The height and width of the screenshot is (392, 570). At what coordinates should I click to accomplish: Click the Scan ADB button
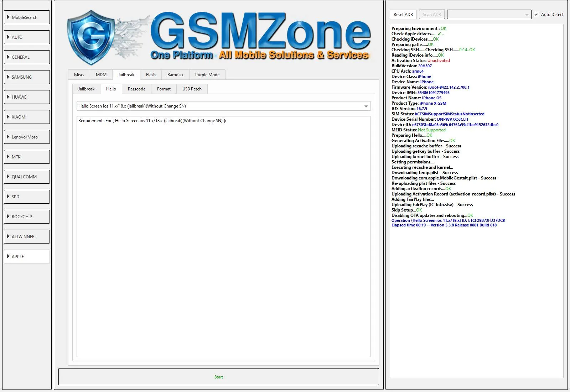coord(432,15)
